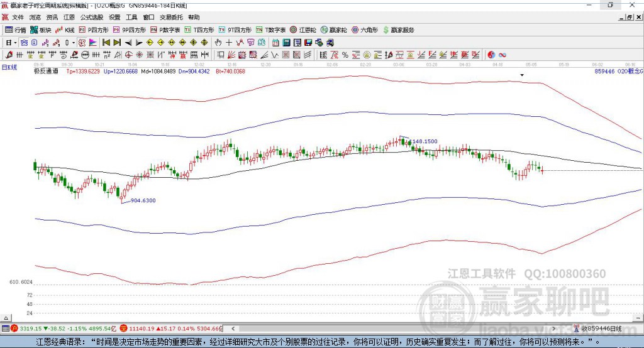Open the T数字表 number table

(270, 30)
